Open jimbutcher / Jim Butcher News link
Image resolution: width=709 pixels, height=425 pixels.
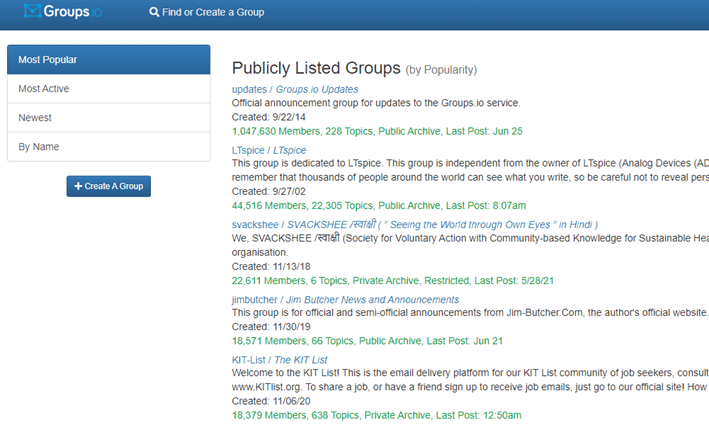[x=345, y=300]
